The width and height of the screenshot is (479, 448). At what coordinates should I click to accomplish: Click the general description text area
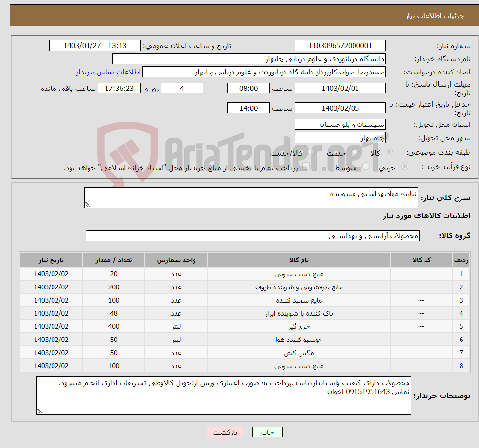pos(251,197)
